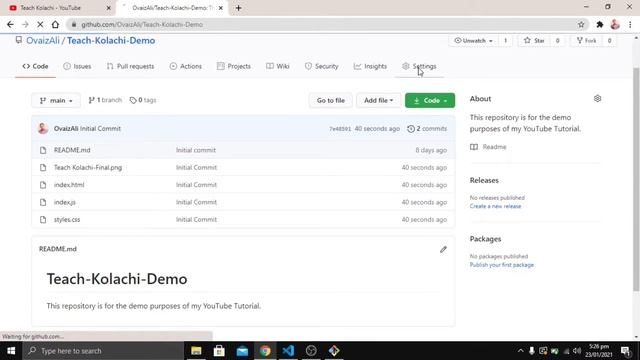The height and width of the screenshot is (360, 640).
Task: Expand the Unwatch dropdown
Action: coord(473,40)
